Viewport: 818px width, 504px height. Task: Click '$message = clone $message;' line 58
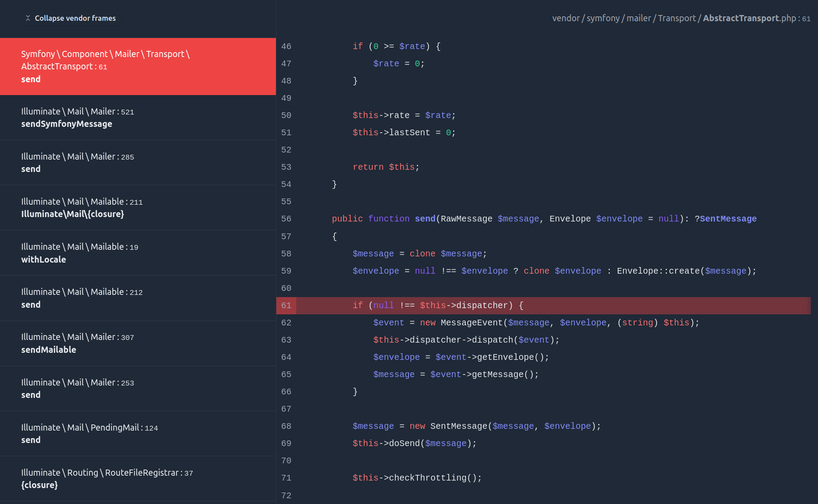(420, 254)
